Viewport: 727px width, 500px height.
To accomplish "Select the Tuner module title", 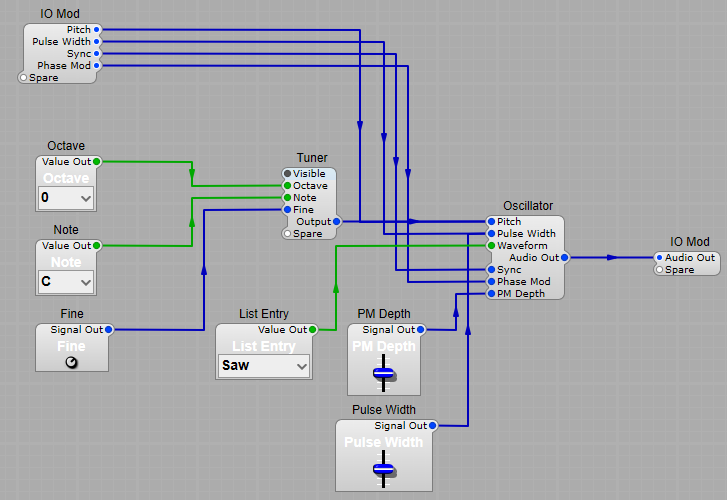I will click(x=311, y=158).
